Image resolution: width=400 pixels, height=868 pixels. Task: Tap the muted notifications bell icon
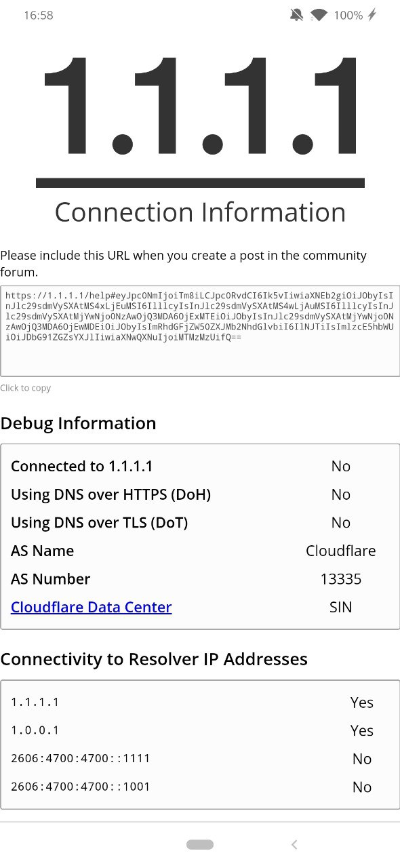click(x=296, y=15)
